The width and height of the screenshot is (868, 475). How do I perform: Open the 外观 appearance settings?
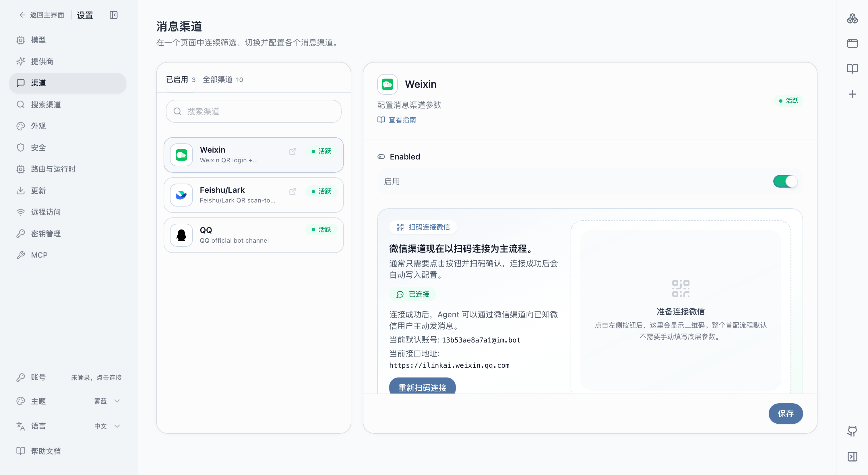click(68, 126)
